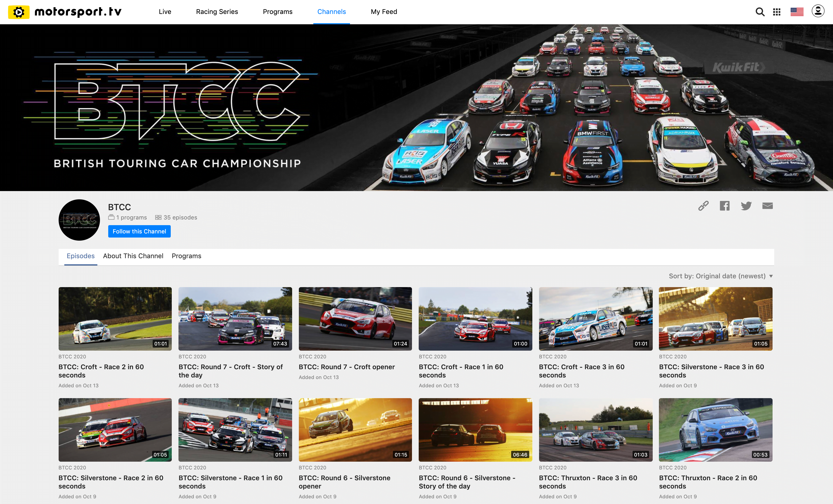833x504 pixels.
Task: Play Thruxton Race 2 in 60 seconds thumbnail
Action: [x=716, y=430]
